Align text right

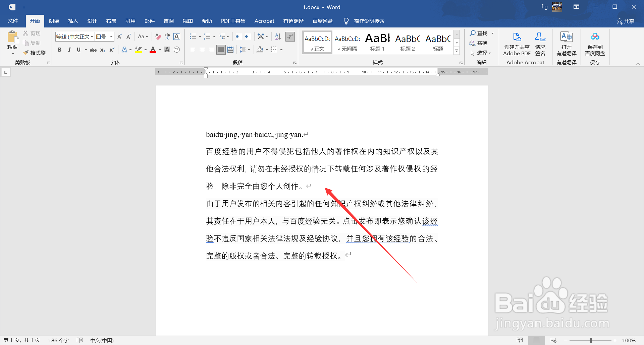tap(212, 50)
